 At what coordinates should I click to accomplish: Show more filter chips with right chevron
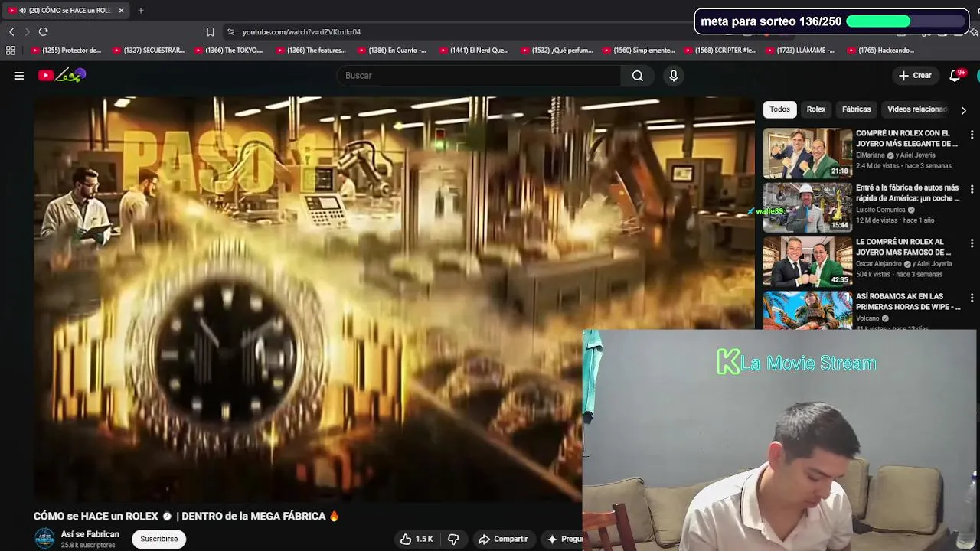tap(963, 110)
